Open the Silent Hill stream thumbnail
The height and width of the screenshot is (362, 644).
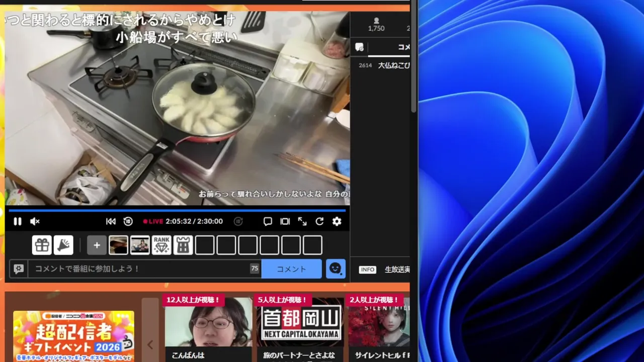(379, 322)
